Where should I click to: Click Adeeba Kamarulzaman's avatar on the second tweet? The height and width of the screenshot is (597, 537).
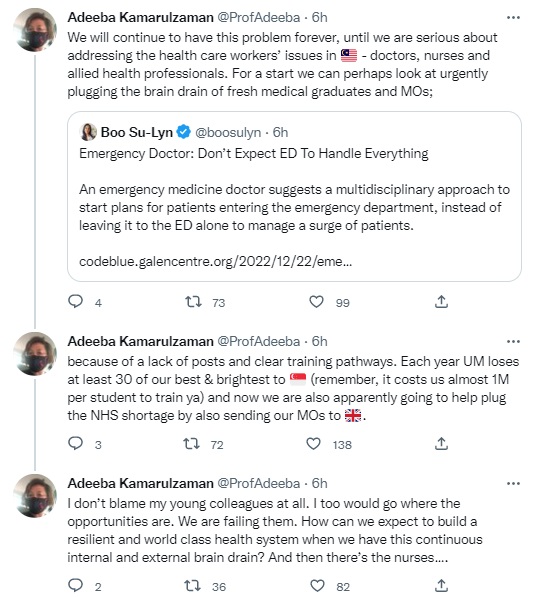point(35,354)
